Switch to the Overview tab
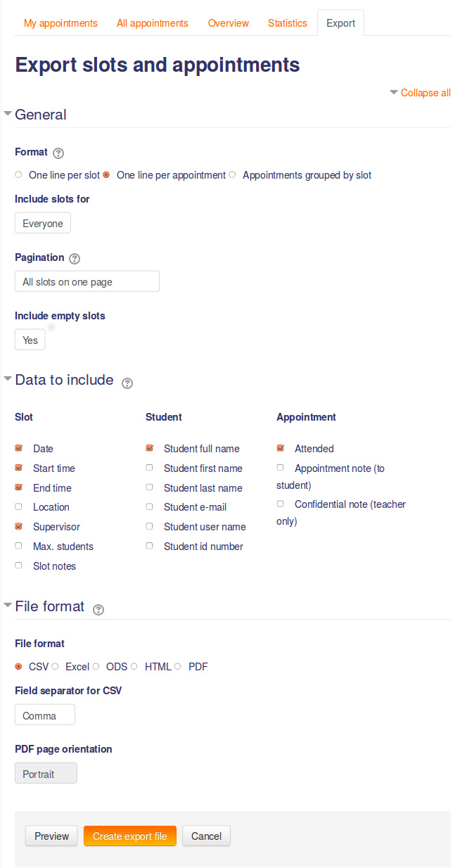460x868 pixels. coord(228,23)
